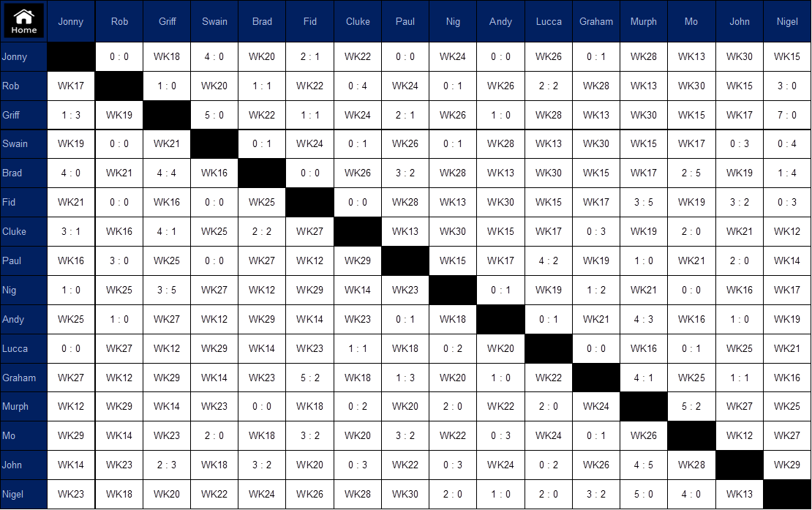Select the Rob row header
Screen dimensions: 812x510
[x=24, y=86]
